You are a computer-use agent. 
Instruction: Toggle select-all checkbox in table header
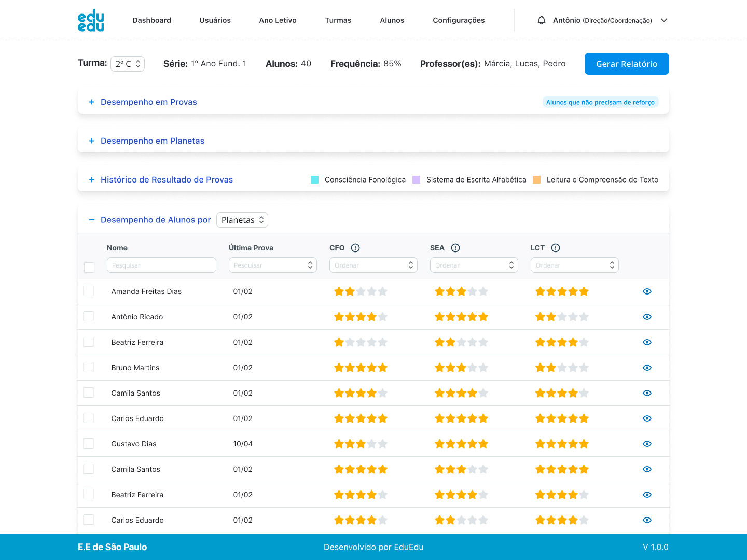(89, 268)
